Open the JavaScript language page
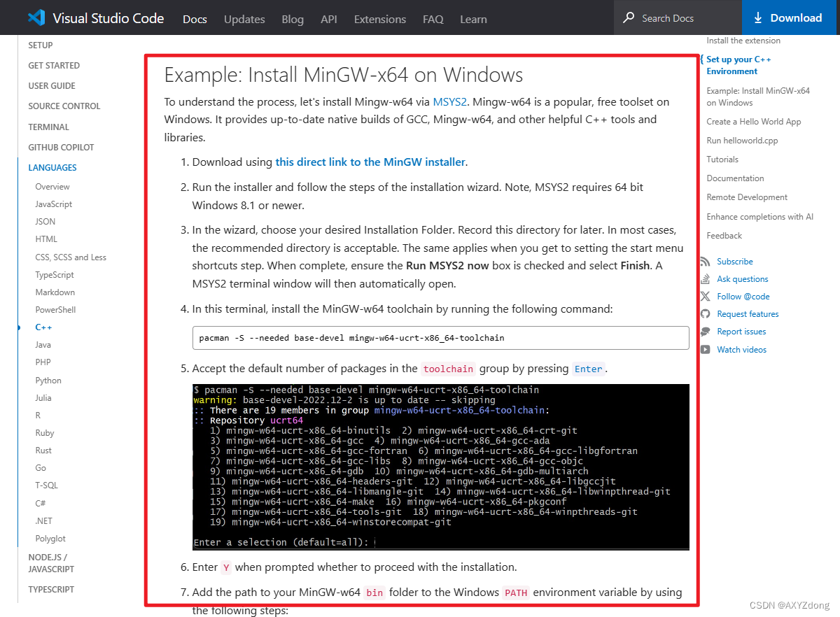This screenshot has height=617, width=840. (54, 204)
